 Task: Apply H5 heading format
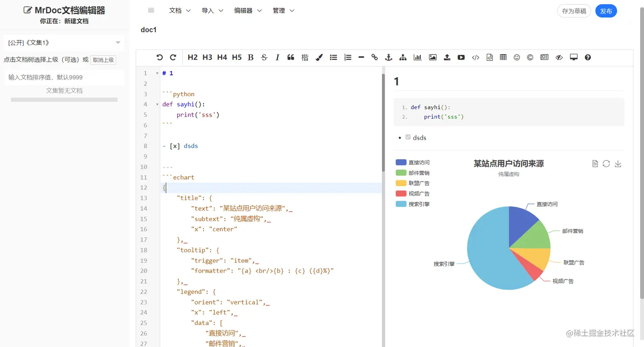click(x=237, y=57)
